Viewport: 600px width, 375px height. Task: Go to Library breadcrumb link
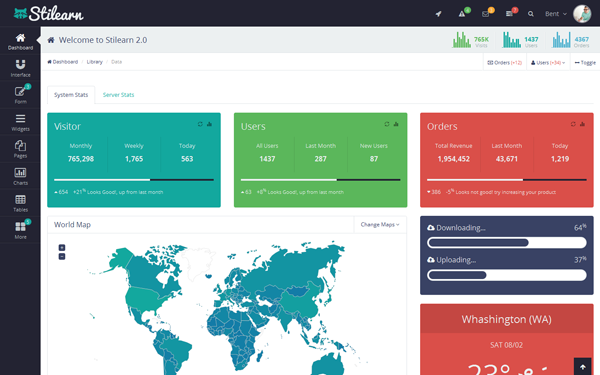[95, 62]
